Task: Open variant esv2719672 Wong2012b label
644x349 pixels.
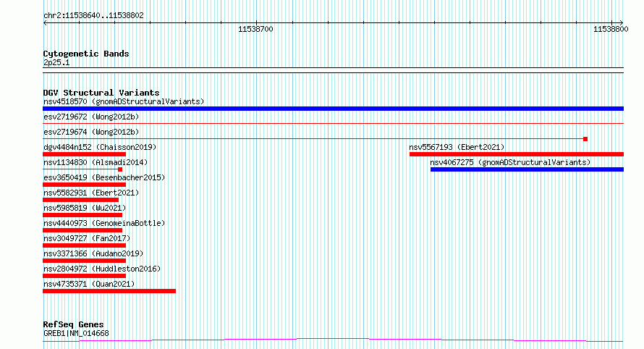Action: click(x=91, y=117)
